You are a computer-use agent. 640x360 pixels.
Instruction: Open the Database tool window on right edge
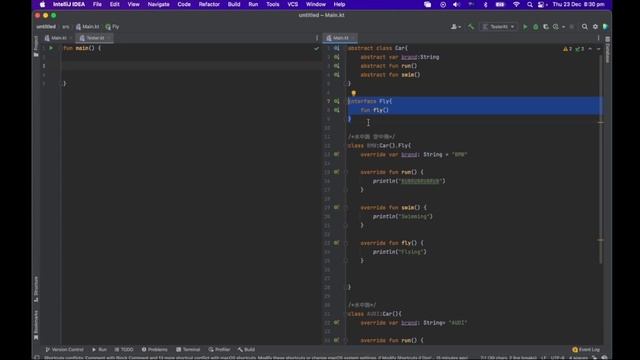click(607, 49)
